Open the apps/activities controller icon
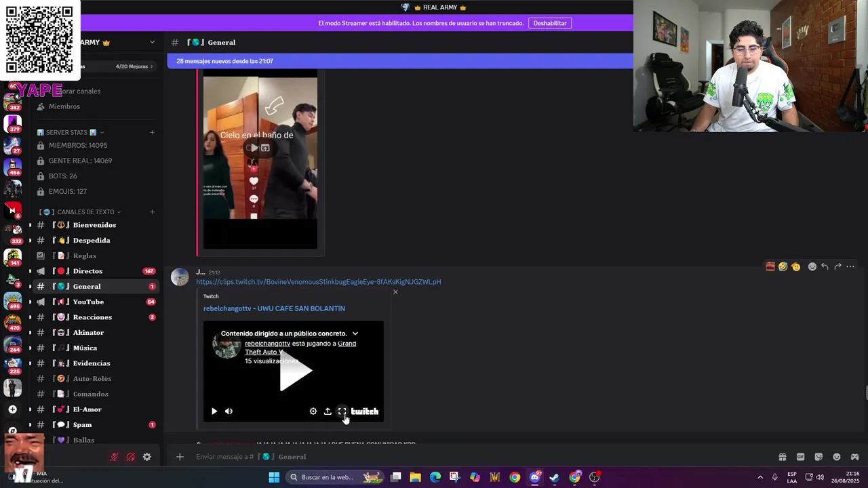This screenshot has width=868, height=488. tap(854, 457)
